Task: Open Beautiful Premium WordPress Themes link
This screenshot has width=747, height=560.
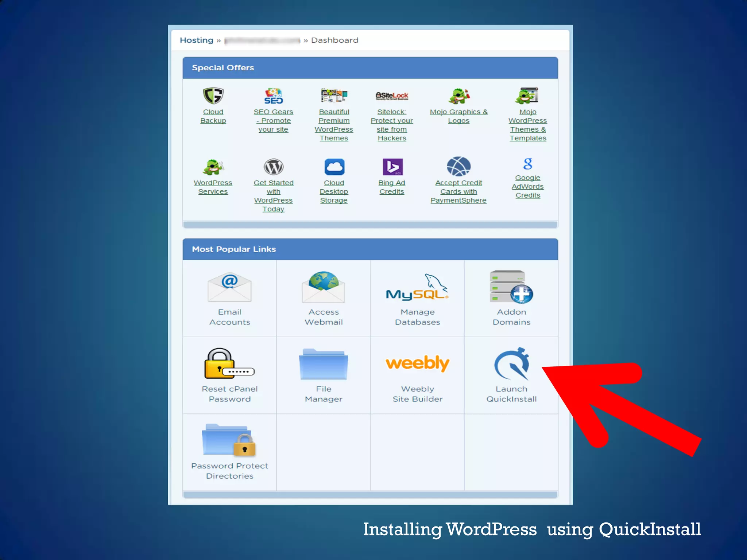Action: tap(334, 125)
